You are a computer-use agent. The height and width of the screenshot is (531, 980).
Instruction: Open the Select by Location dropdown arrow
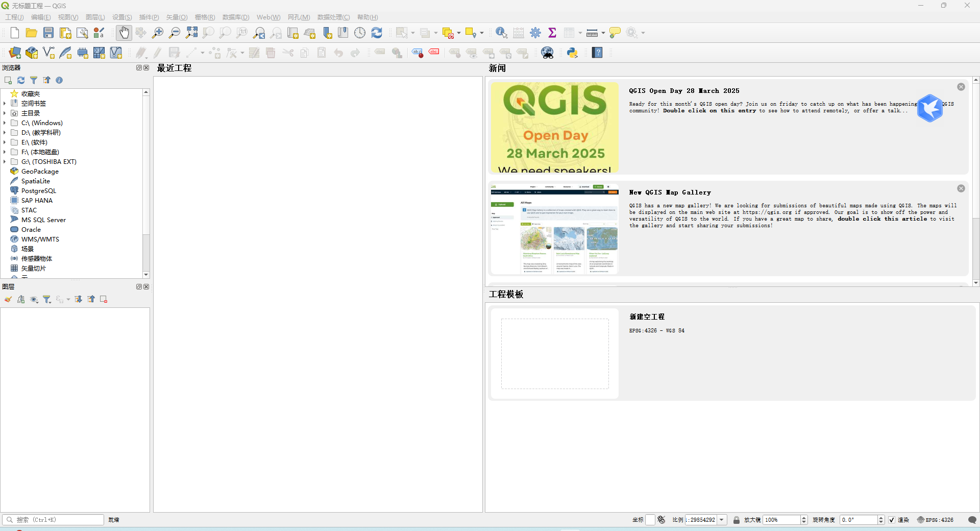[482, 33]
